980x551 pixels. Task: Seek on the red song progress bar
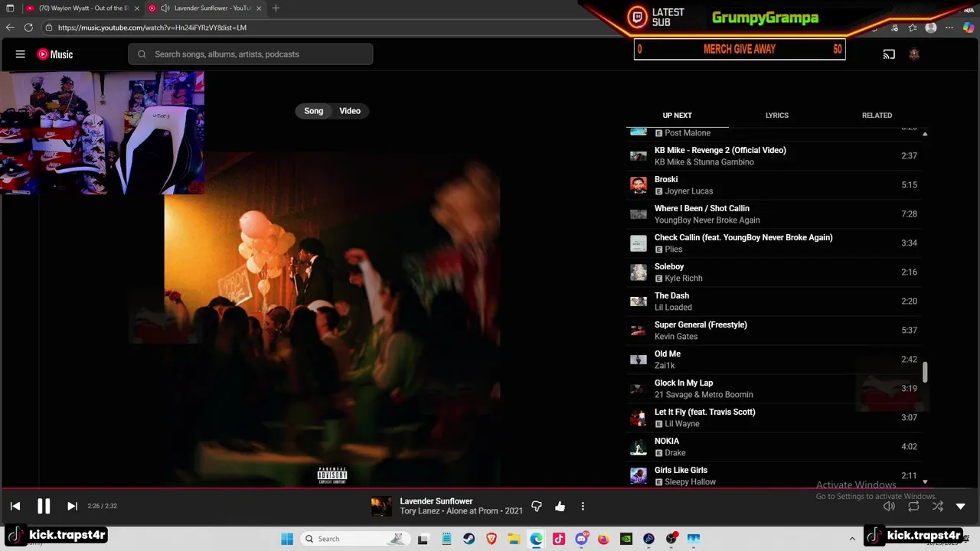point(490,488)
